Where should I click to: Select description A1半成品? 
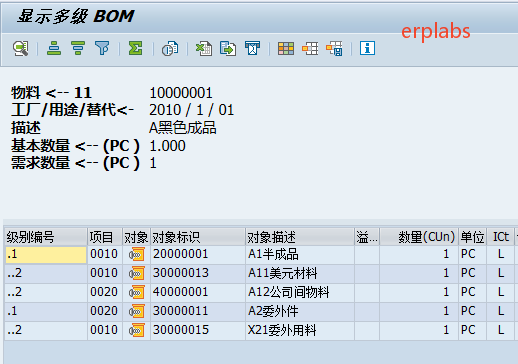click(273, 255)
